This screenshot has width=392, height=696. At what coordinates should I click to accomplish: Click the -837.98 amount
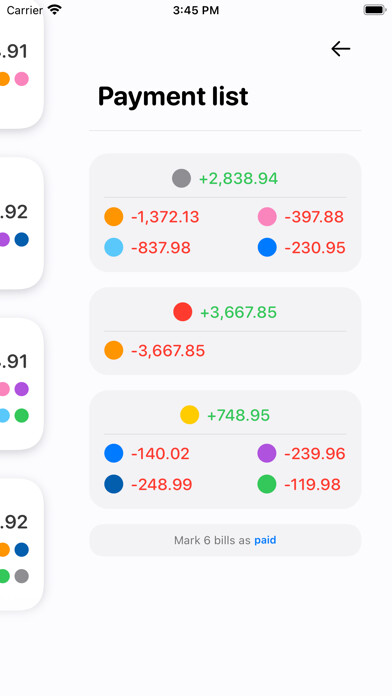pyautogui.click(x=161, y=248)
